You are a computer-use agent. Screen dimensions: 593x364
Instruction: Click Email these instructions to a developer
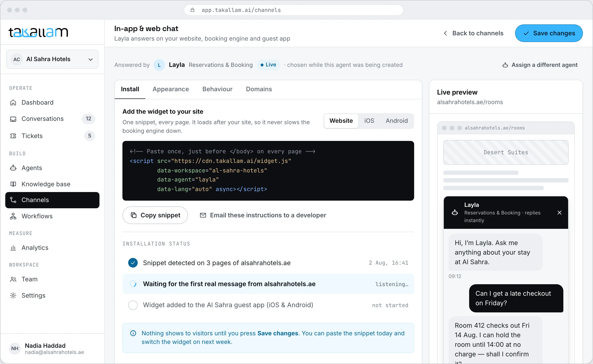(263, 215)
